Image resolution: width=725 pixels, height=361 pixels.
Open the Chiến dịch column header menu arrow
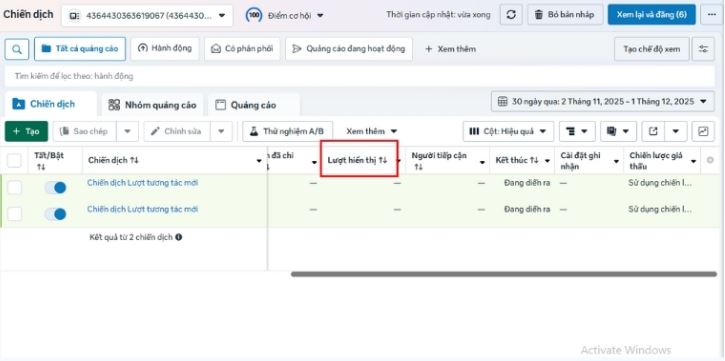click(x=259, y=161)
